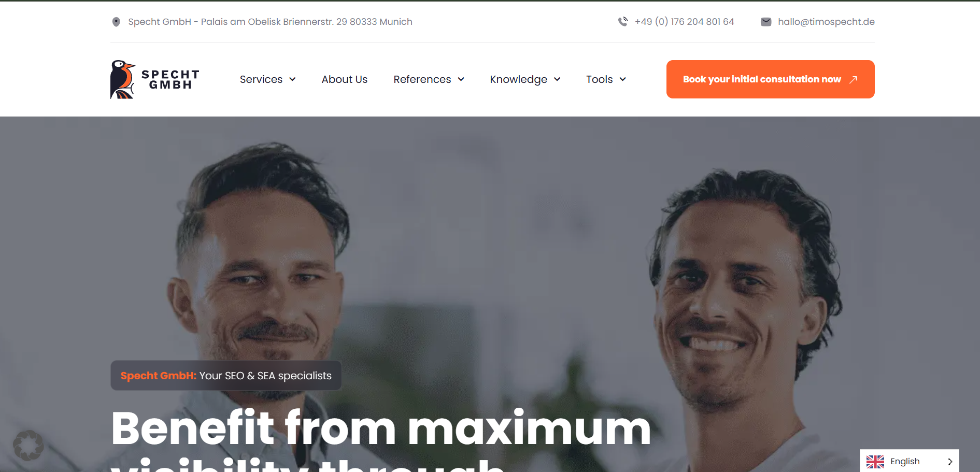Click the phone handset icon
980x472 pixels.
point(623,22)
